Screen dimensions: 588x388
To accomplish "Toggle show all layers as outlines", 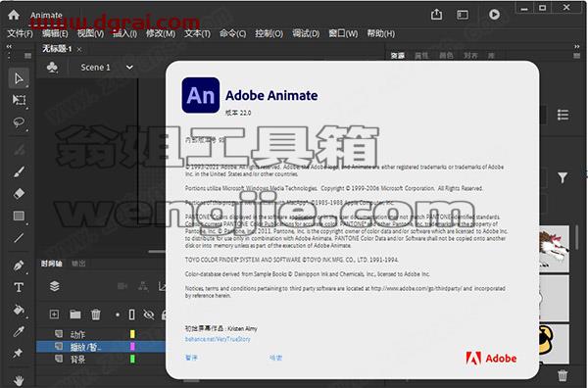I will pyautogui.click(x=131, y=315).
